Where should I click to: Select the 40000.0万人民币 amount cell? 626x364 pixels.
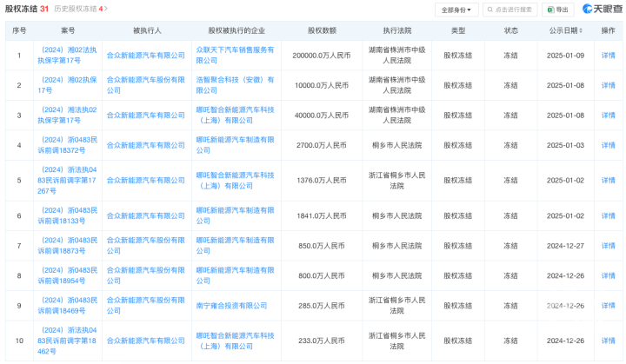pos(322,116)
